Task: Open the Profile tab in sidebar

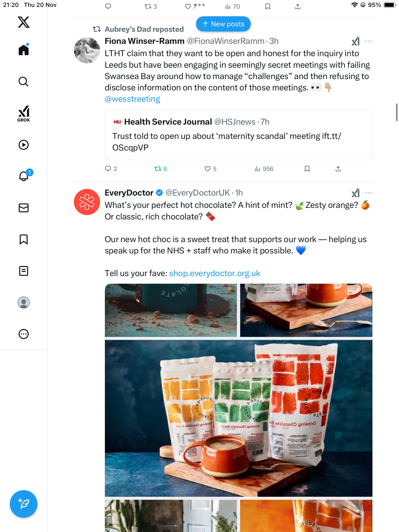Action: point(24,302)
